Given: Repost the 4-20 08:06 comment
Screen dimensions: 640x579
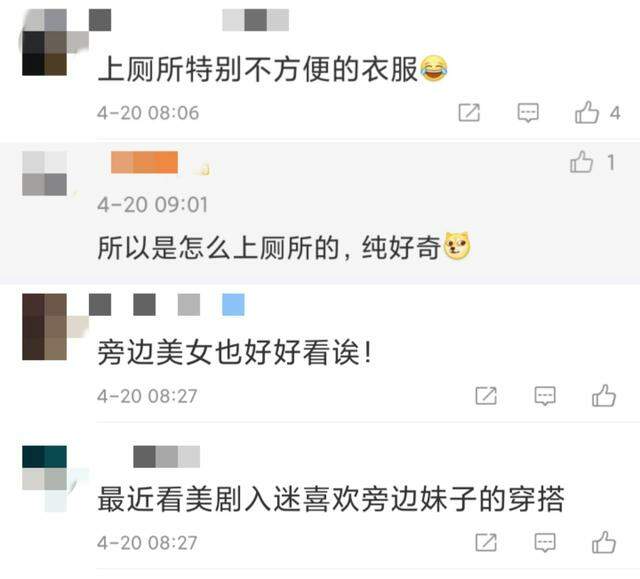Looking at the screenshot, I should (x=469, y=113).
